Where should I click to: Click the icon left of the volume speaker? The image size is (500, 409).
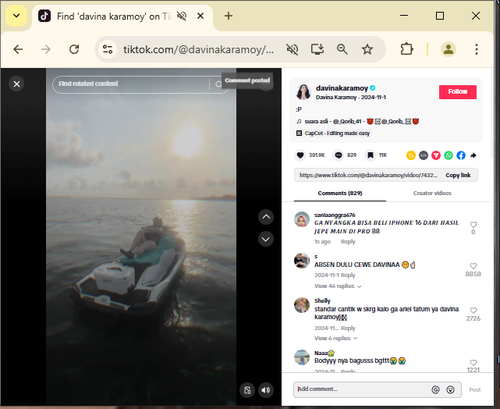coord(247,390)
